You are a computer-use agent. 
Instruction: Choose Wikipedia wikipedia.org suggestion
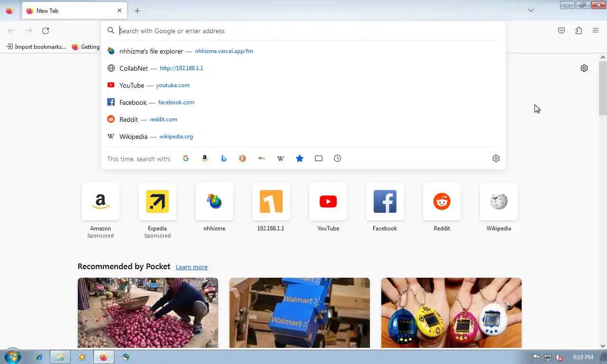tap(303, 136)
